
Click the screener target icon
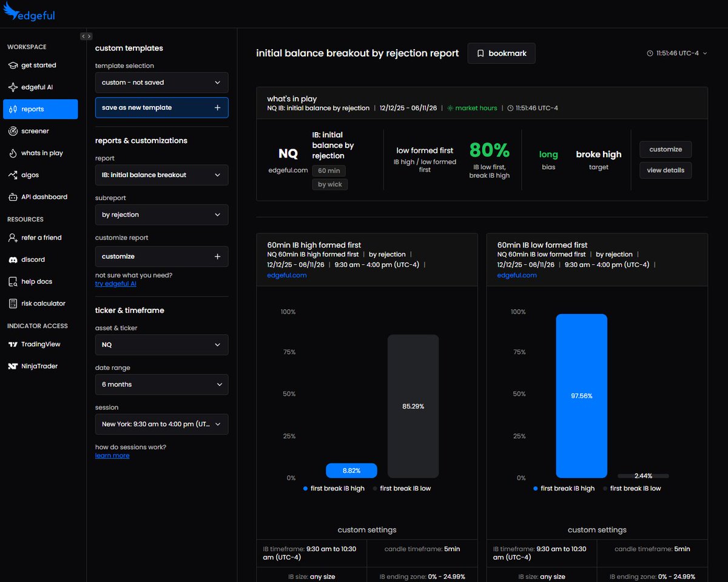13,131
